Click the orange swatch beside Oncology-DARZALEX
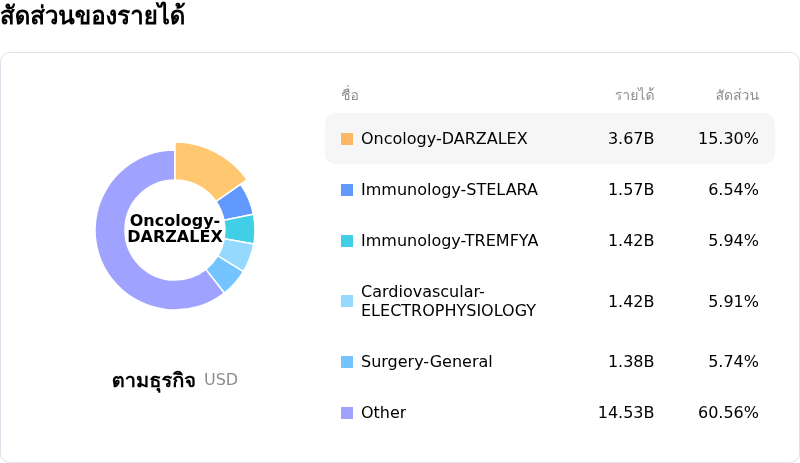This screenshot has width=800, height=463. click(347, 139)
